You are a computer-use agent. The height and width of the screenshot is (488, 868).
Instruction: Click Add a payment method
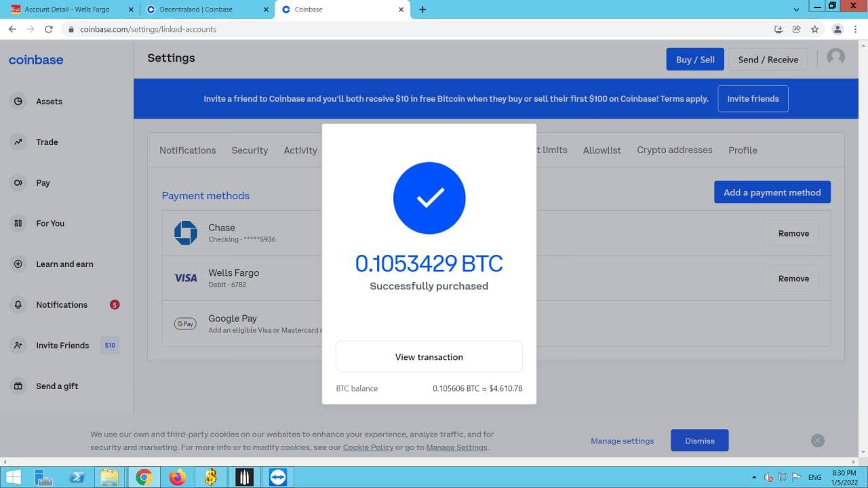coord(772,192)
